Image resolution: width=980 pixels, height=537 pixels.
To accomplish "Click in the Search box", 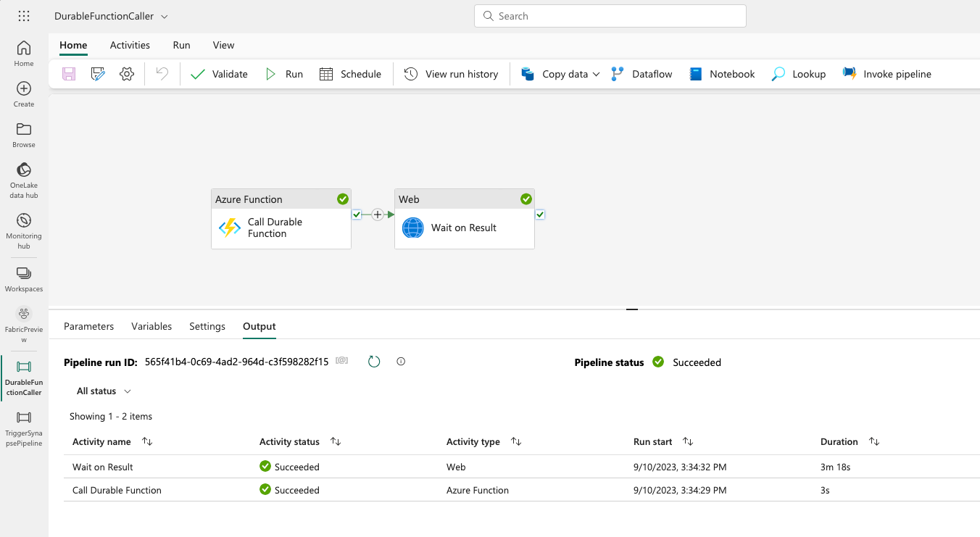I will [610, 16].
